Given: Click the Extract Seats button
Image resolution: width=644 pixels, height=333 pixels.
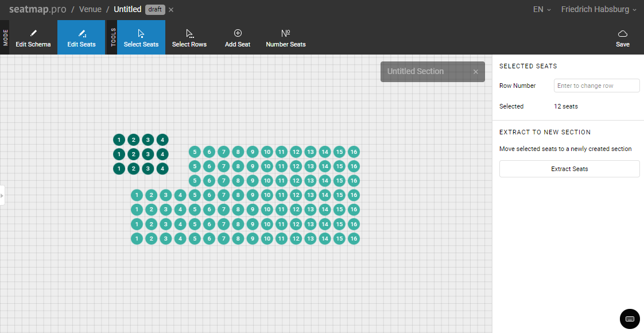Looking at the screenshot, I should pos(569,169).
